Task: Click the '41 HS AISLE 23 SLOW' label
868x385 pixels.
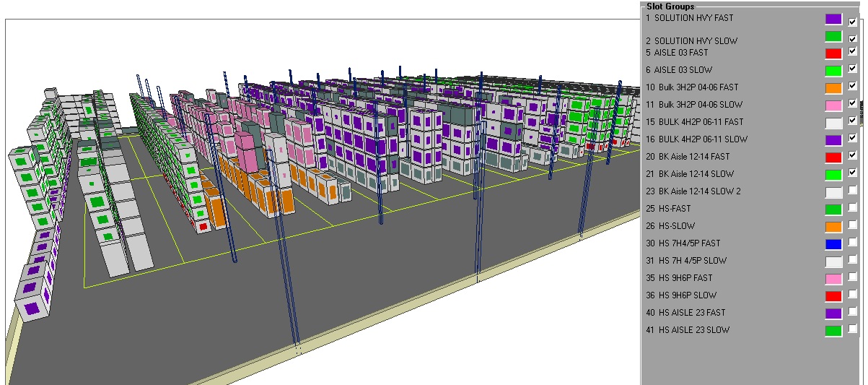Action: pos(688,330)
